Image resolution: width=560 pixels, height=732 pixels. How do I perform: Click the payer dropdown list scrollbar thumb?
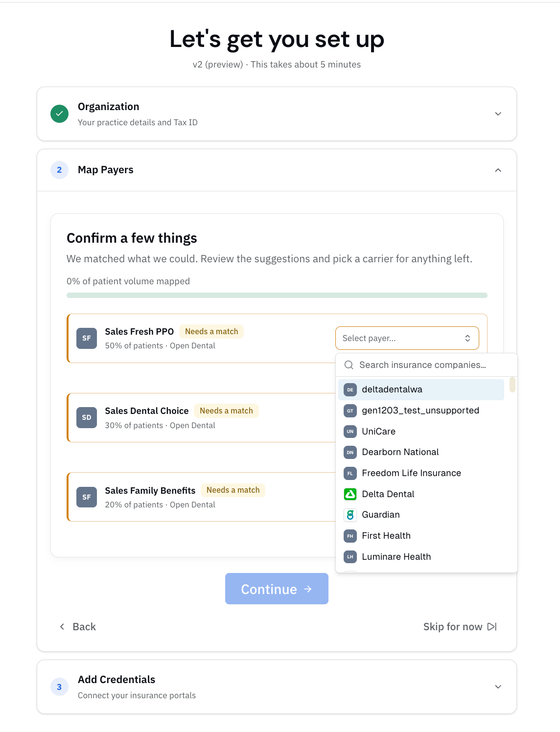pos(513,385)
